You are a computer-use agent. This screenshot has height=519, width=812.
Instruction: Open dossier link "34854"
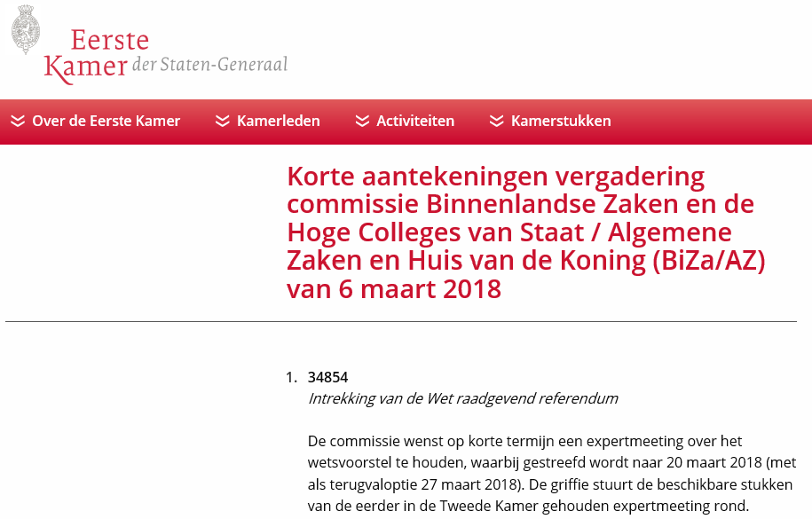pos(328,377)
